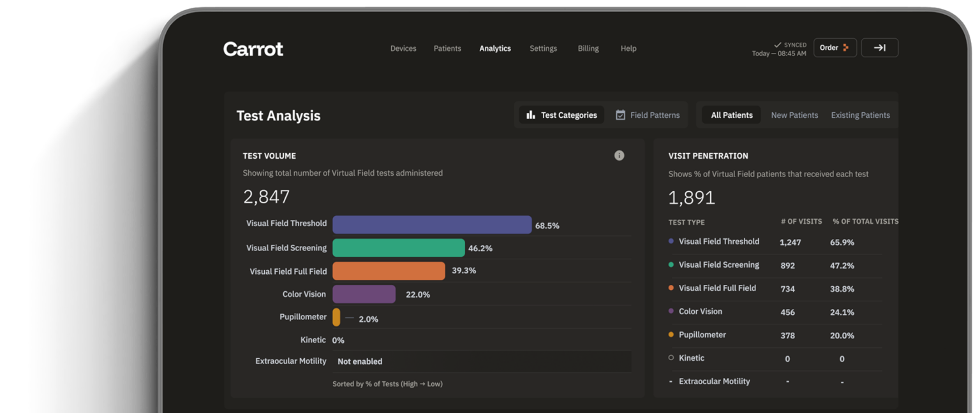This screenshot has height=413, width=980.
Task: Click the calendar icon beside Field Patterns
Action: pyautogui.click(x=620, y=115)
